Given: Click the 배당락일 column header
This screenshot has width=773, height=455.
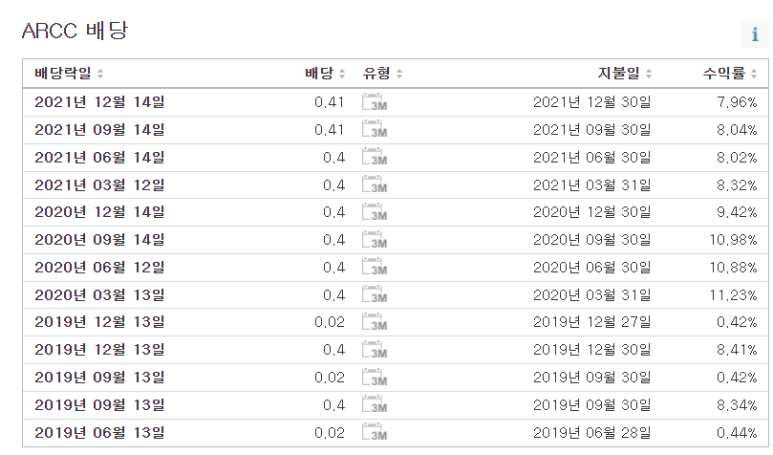Looking at the screenshot, I should click(63, 73).
